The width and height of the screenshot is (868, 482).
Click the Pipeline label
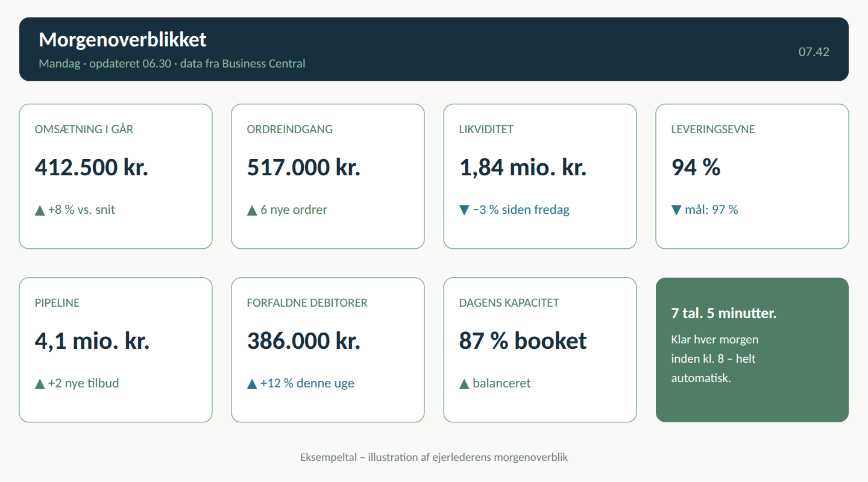(57, 302)
